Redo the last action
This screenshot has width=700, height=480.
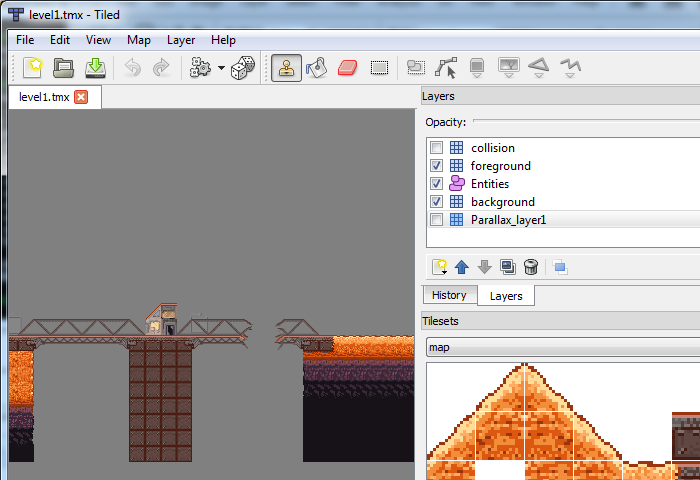coord(161,68)
